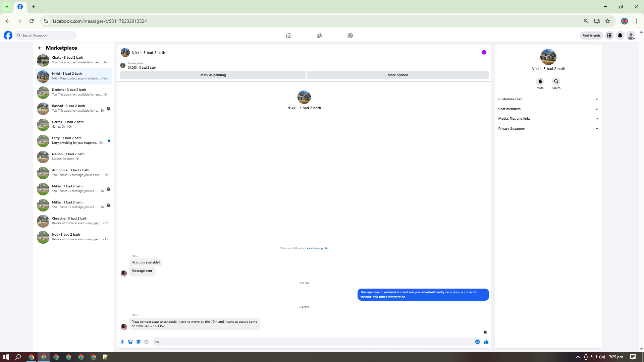Mute the conversation with the bell icon
Screen dimensions: 644x362
point(540,81)
